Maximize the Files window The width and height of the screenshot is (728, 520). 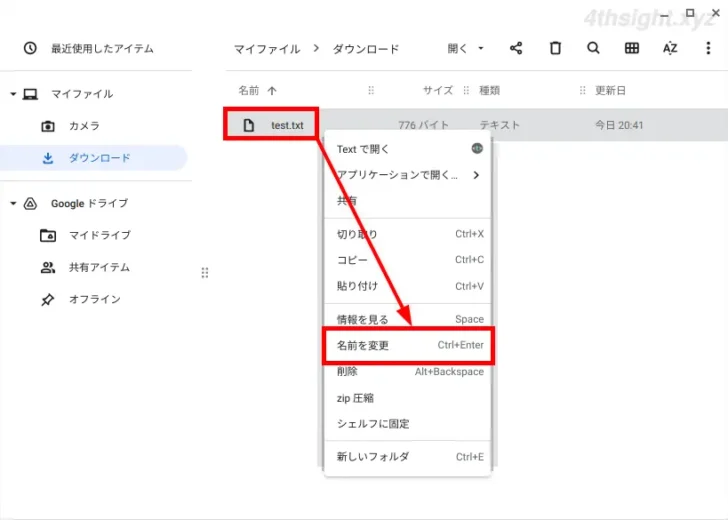click(690, 13)
